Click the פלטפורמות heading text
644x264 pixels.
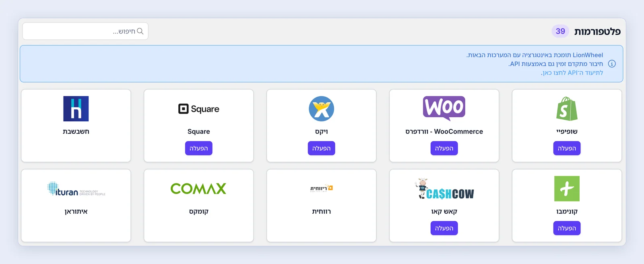point(597,31)
